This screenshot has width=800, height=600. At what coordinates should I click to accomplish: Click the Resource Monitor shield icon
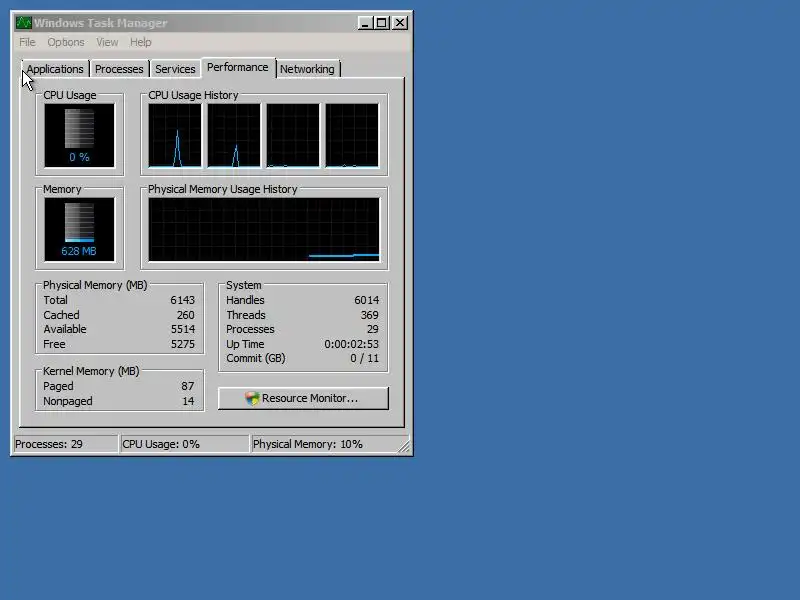(x=252, y=398)
